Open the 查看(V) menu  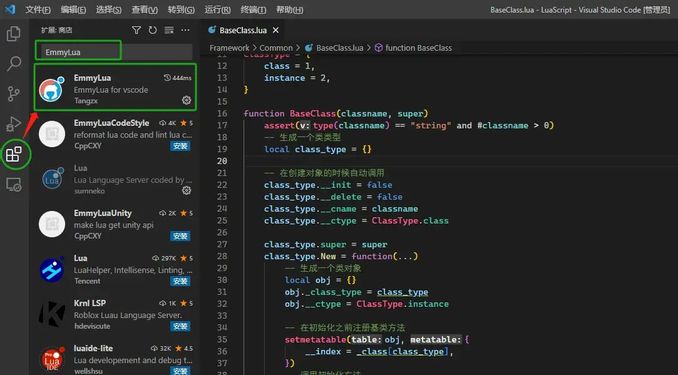tap(144, 10)
